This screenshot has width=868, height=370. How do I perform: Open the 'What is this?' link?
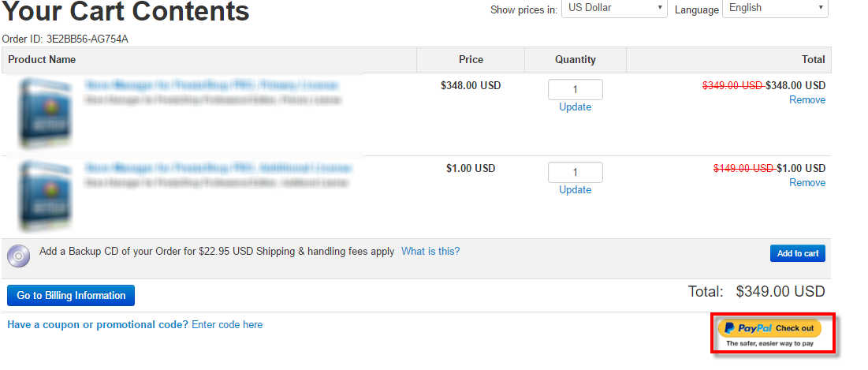[x=430, y=251]
